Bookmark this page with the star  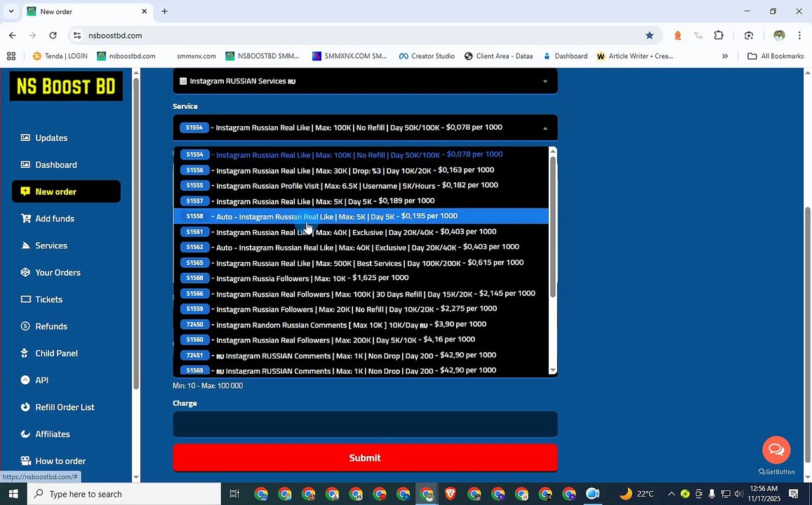pyautogui.click(x=649, y=35)
